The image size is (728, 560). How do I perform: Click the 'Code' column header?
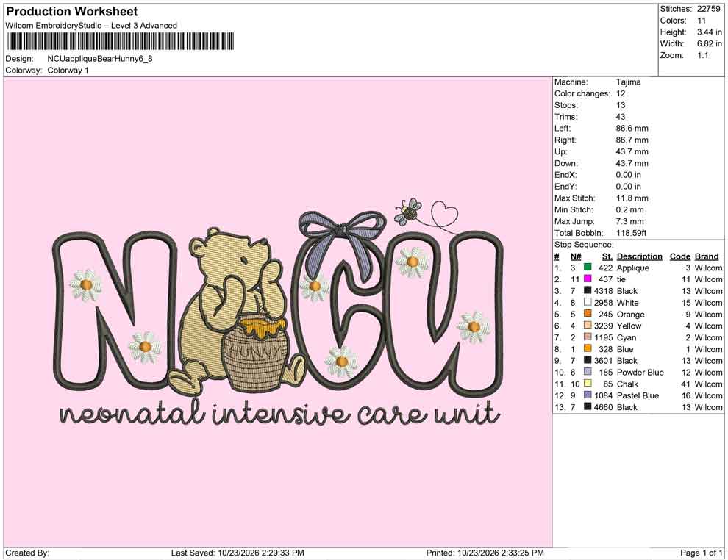click(x=679, y=256)
